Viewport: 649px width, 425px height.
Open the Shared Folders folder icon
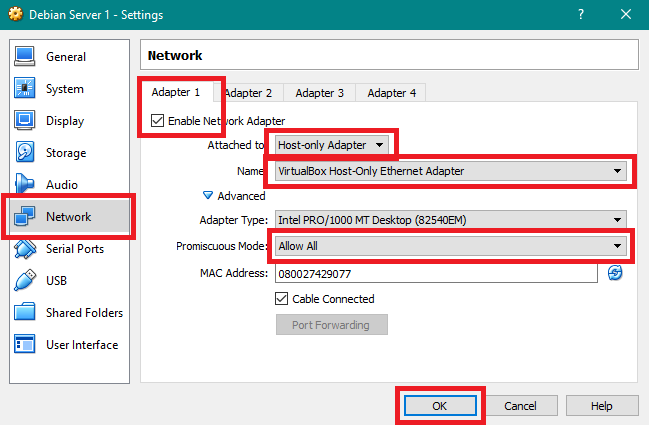24,312
